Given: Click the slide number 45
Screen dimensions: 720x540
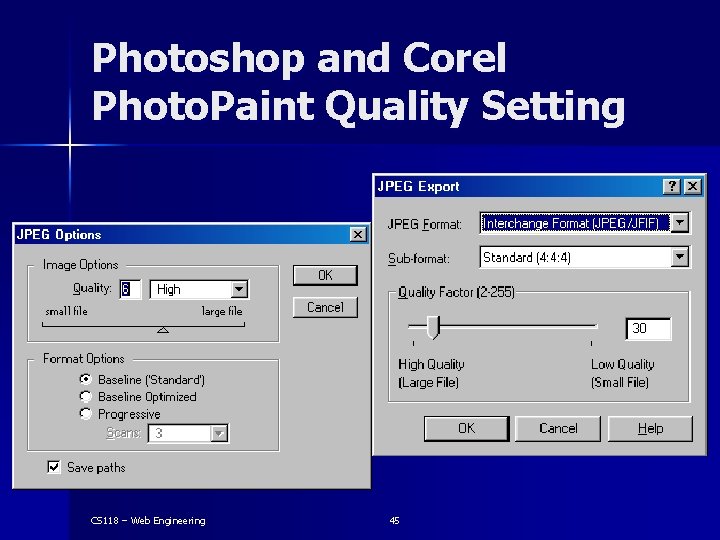Looking at the screenshot, I should pos(394,520).
